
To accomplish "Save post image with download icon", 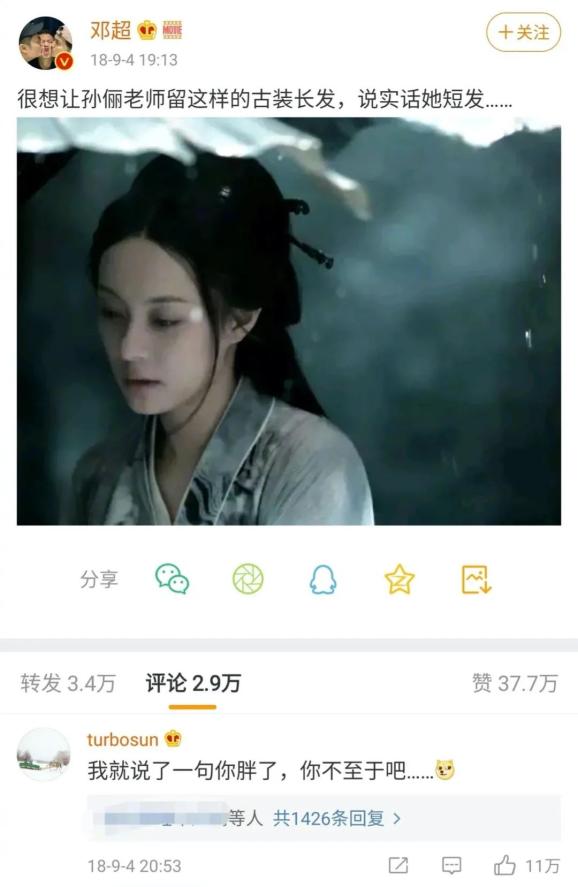I will pyautogui.click(x=476, y=579).
